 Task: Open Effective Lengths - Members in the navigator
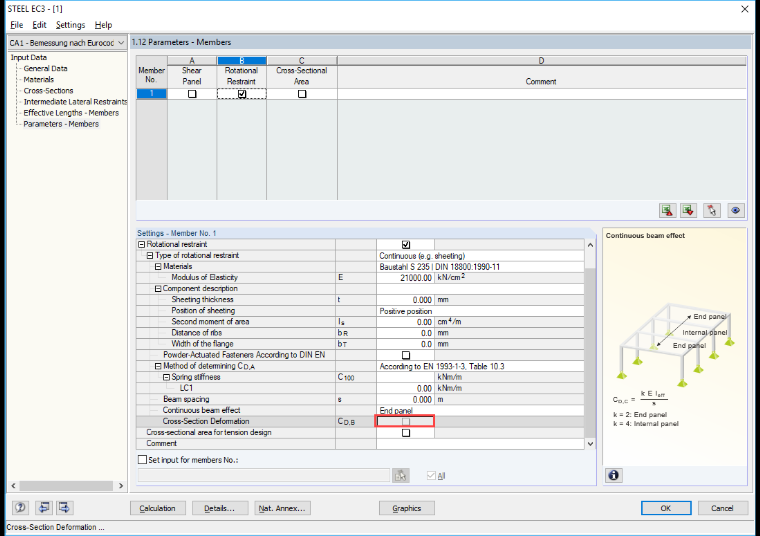pyautogui.click(x=71, y=113)
